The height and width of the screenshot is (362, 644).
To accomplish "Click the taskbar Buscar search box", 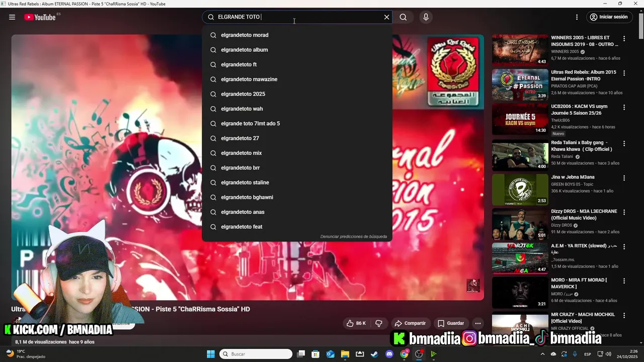I will (256, 354).
